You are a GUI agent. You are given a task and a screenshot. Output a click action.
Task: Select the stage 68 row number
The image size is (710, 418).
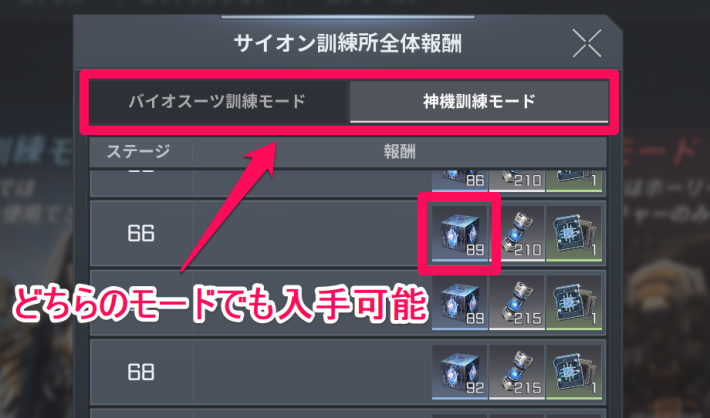click(141, 372)
